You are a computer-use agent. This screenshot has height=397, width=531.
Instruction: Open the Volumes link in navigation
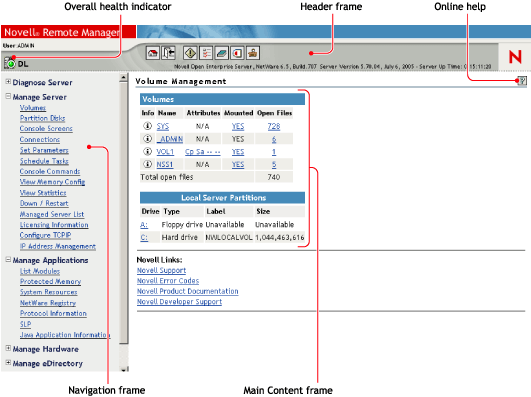[33, 108]
